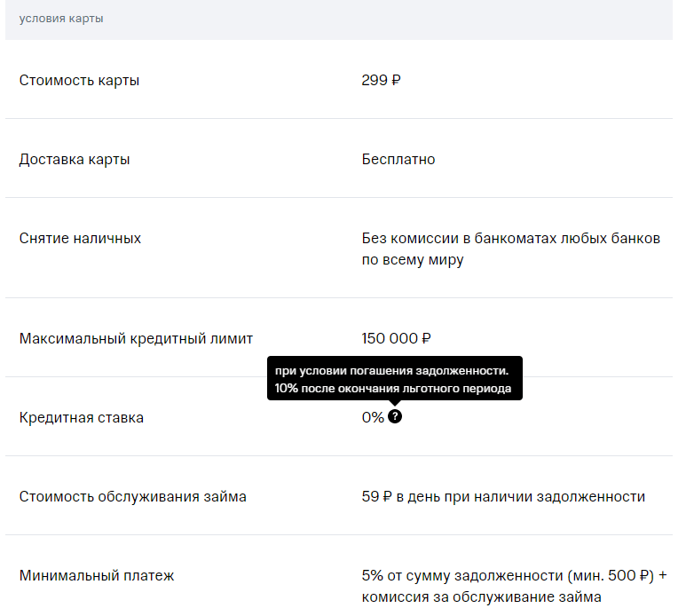The image size is (694, 616).
Task: Select the 'Минимальный платеж' label
Action: tap(97, 576)
